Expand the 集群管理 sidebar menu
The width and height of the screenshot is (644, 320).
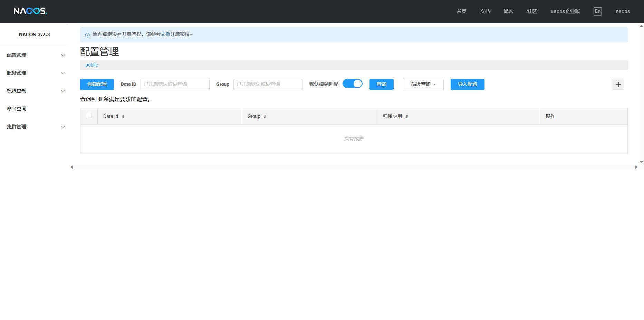coord(34,127)
